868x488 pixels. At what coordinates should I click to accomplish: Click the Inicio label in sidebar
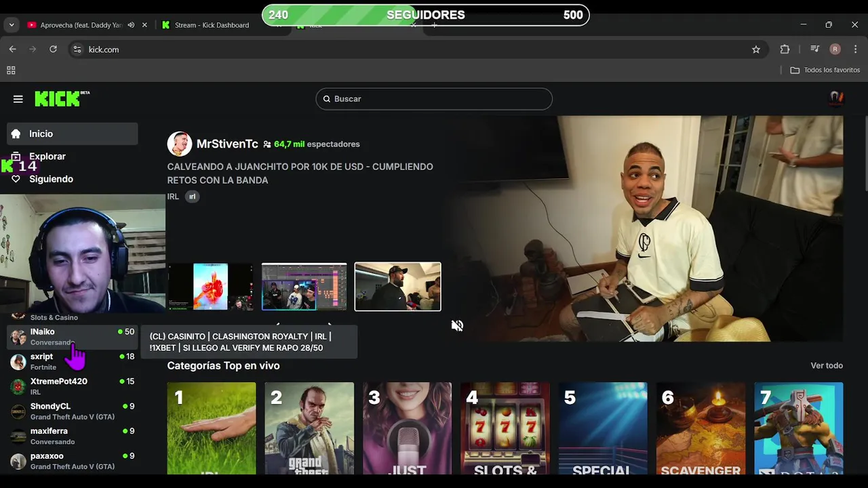pyautogui.click(x=41, y=134)
